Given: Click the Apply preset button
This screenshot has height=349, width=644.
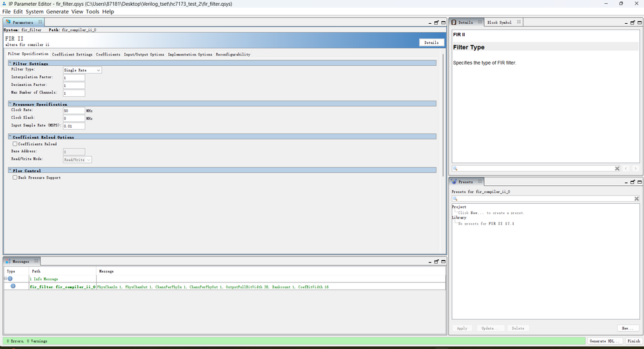Looking at the screenshot, I should 462,328.
